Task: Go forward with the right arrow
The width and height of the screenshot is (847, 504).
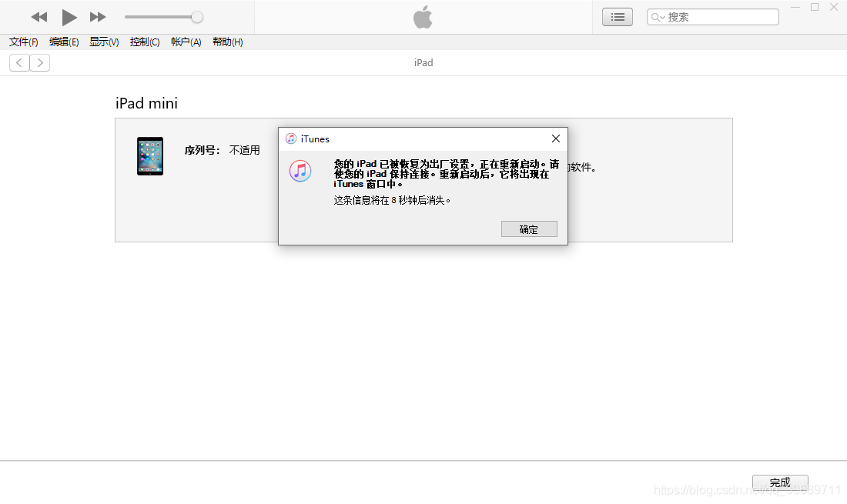Action: (40, 63)
